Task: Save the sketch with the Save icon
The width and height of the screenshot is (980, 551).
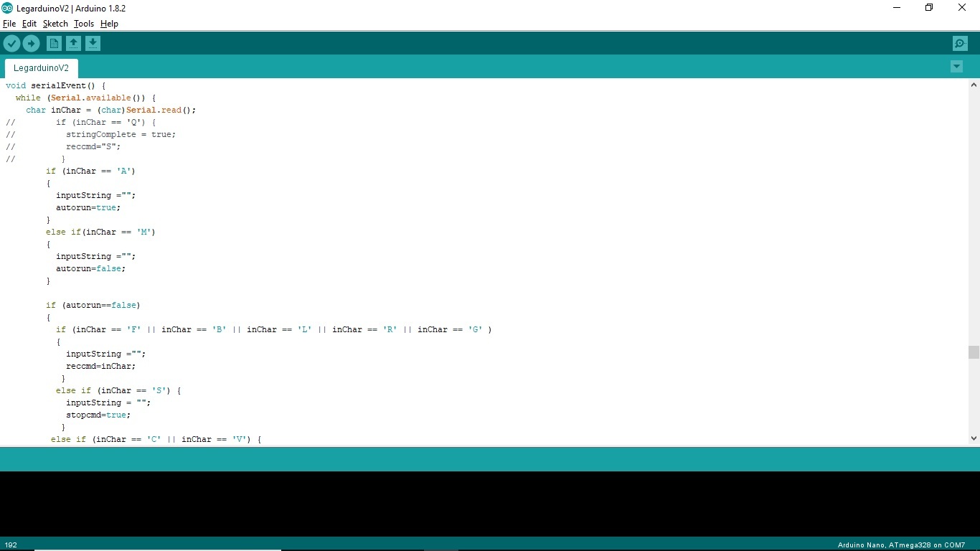Action: 93,43
